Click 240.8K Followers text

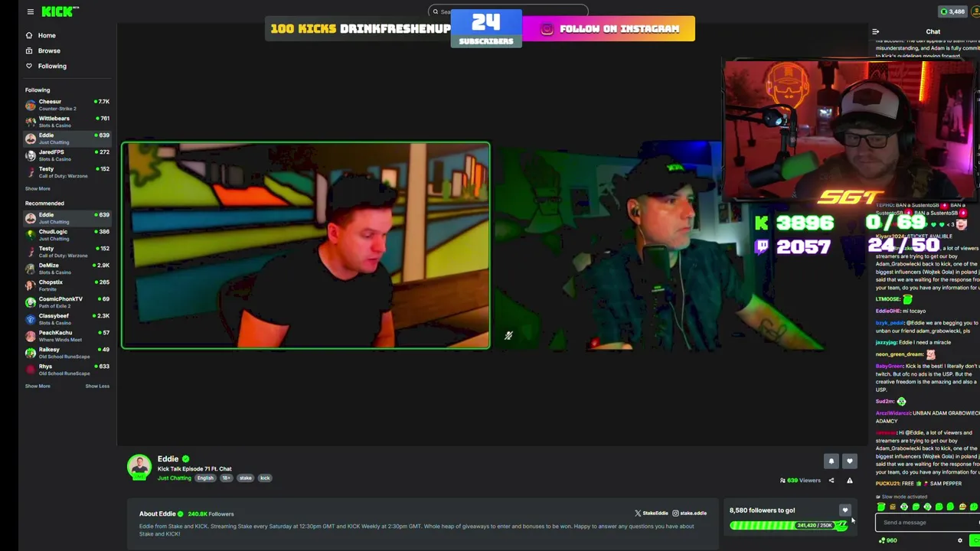click(211, 514)
